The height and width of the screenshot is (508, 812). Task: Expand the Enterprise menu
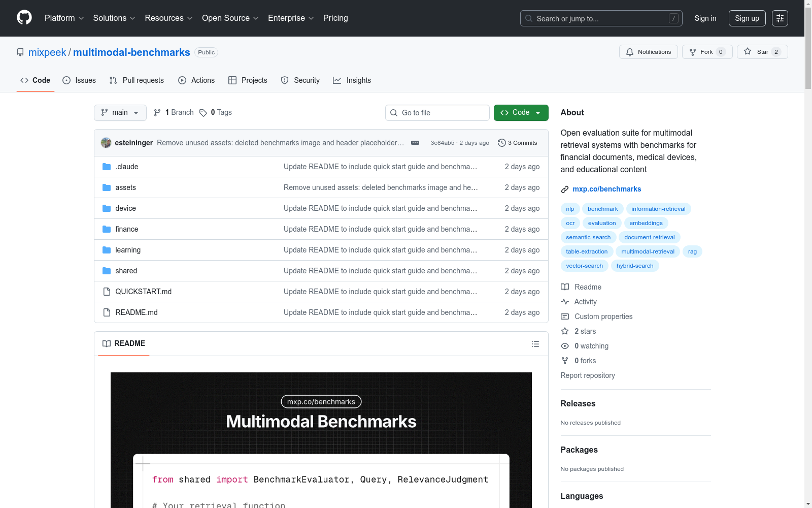[x=291, y=18]
